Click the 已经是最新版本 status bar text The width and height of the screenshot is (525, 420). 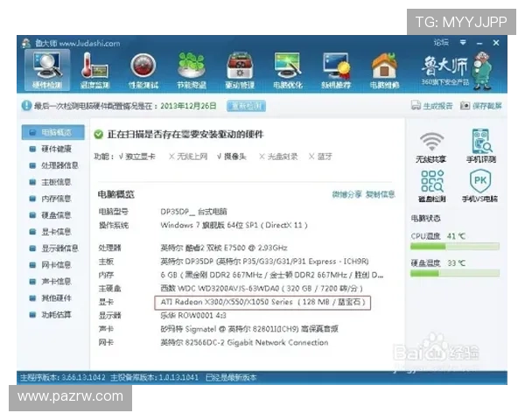tap(231, 378)
